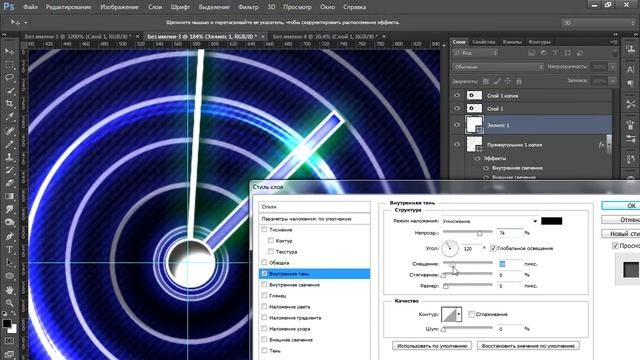Open the 'Слои' menu in the menu bar
Image resolution: width=640 pixels, height=360 pixels.
point(155,7)
